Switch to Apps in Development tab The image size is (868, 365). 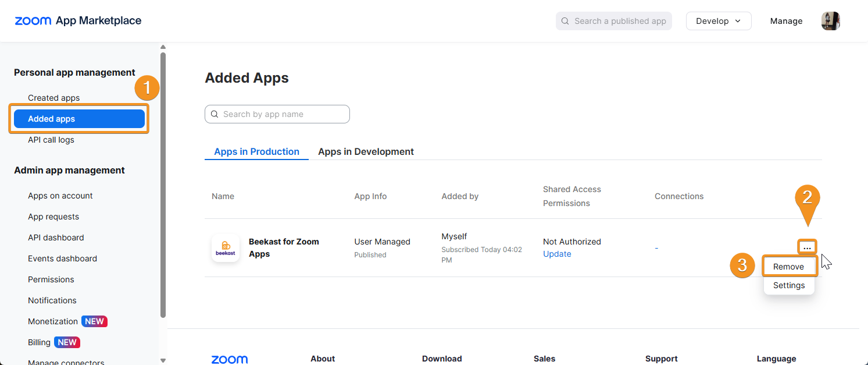[366, 151]
